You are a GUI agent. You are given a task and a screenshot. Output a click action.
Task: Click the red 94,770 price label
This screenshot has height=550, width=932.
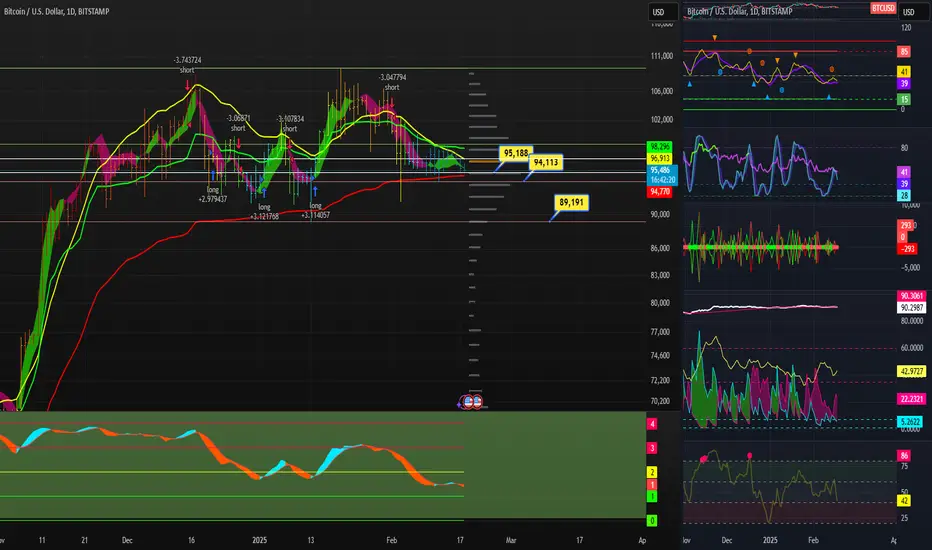coord(660,192)
